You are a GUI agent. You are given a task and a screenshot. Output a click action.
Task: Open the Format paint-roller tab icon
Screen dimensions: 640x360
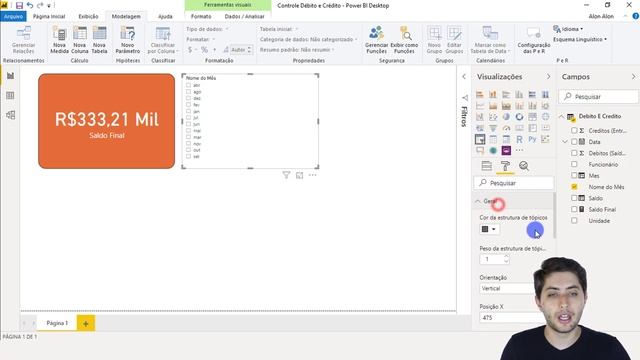coord(505,166)
